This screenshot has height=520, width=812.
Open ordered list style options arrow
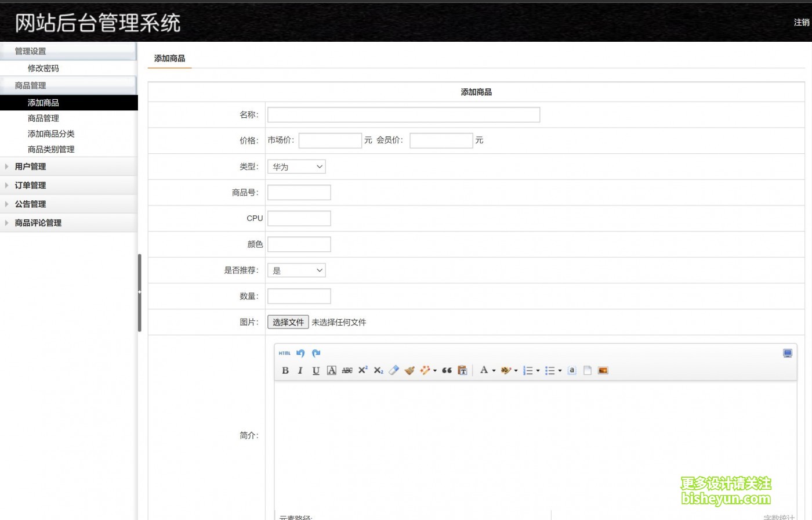point(538,371)
